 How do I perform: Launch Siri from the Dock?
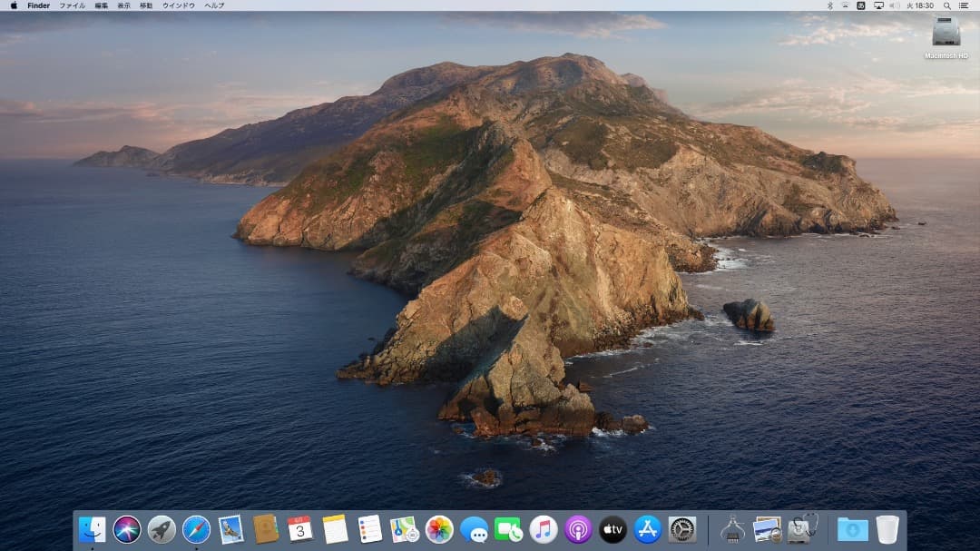click(127, 529)
